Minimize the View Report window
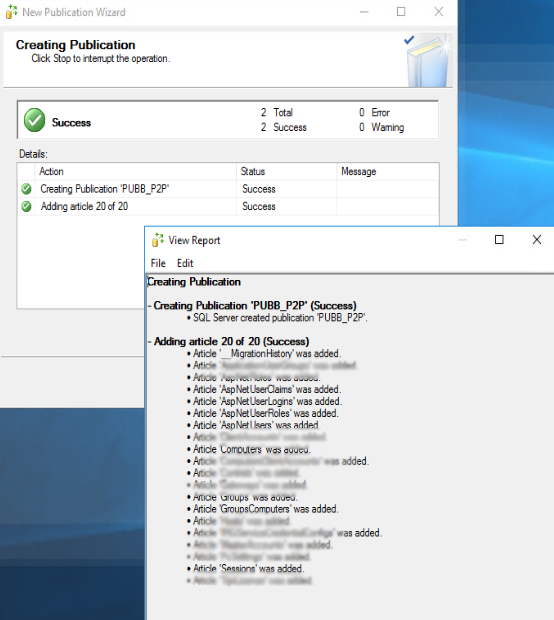 pos(462,240)
